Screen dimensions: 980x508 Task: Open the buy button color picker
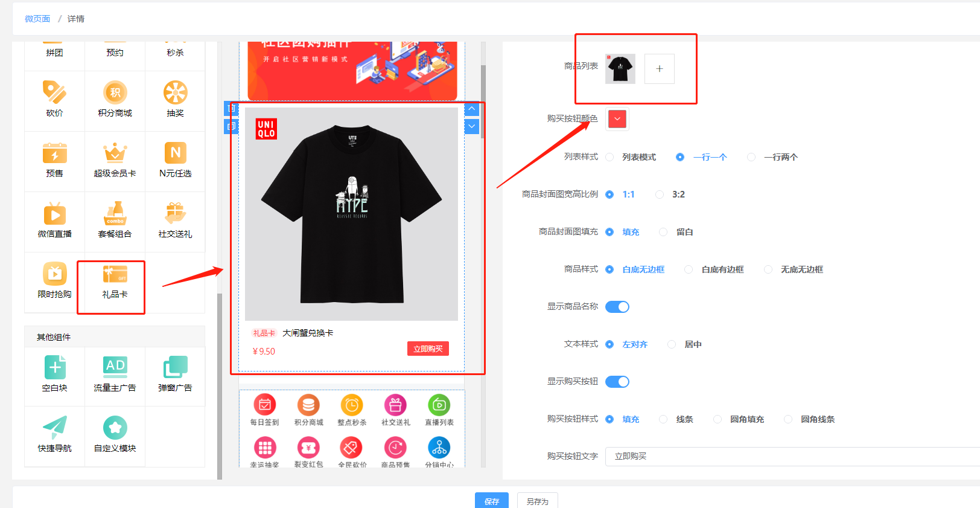[x=617, y=119]
